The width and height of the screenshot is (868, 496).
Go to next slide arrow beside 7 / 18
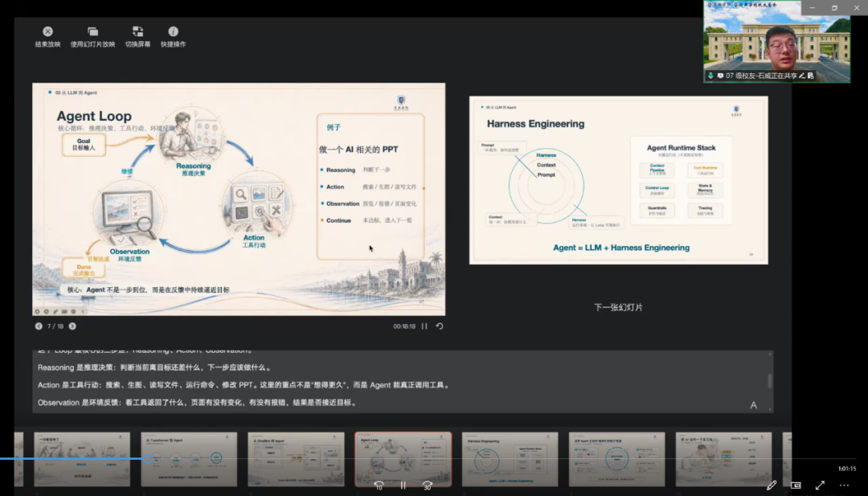click(x=72, y=326)
